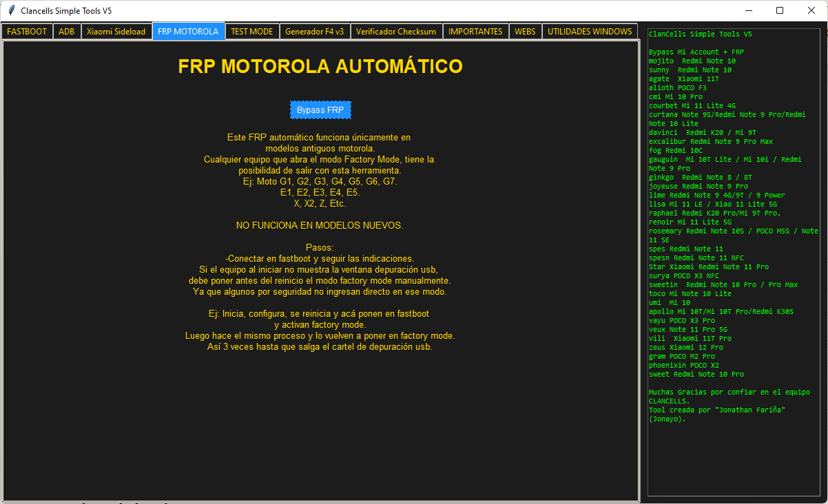Screen dimensions: 828x504
Task: Click the 'alioth POCO F3' log entry
Action: tap(677, 88)
